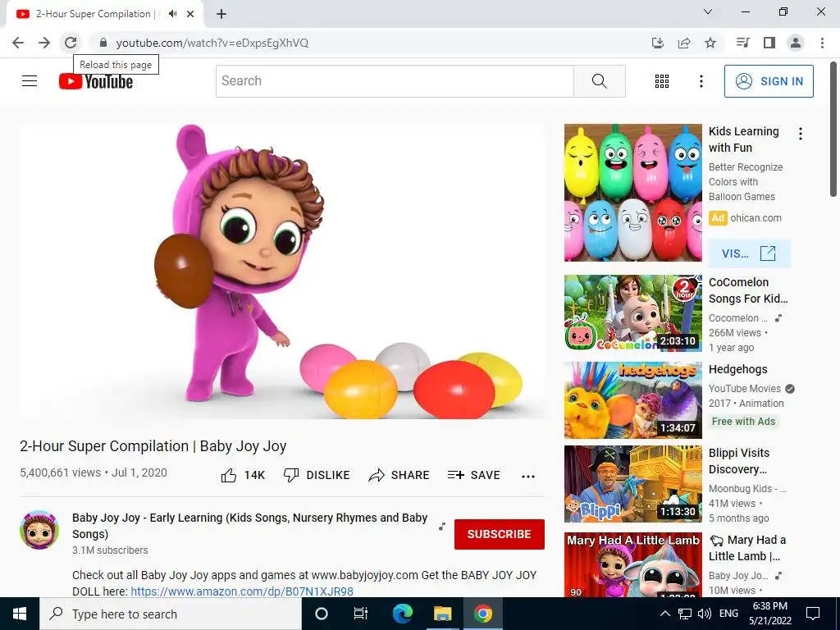Launch Microsoft Edge from taskbar
The width and height of the screenshot is (840, 630).
pos(403,614)
